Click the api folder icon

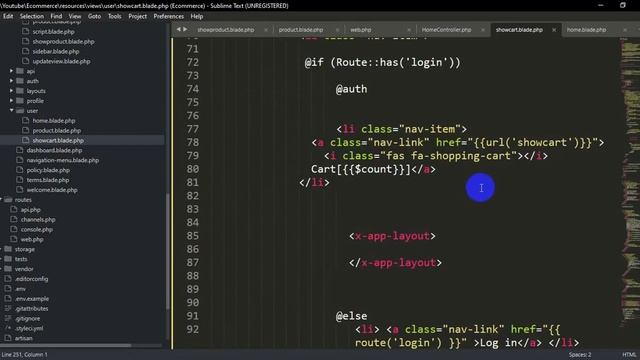(20, 71)
